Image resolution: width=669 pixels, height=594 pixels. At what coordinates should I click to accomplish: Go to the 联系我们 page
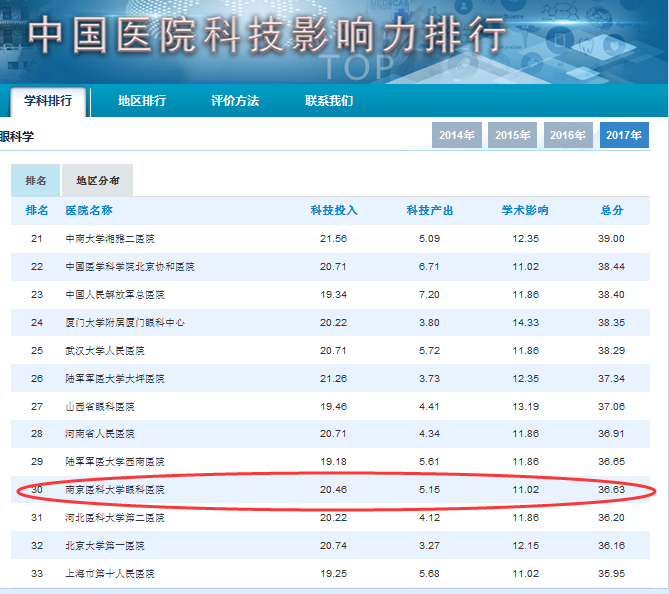click(x=329, y=101)
